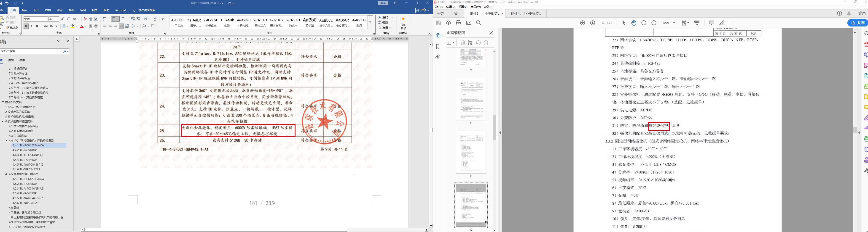The height and width of the screenshot is (232, 868).
Task: Click page 10 thumbnail in Acrobat panel
Action: point(471,99)
